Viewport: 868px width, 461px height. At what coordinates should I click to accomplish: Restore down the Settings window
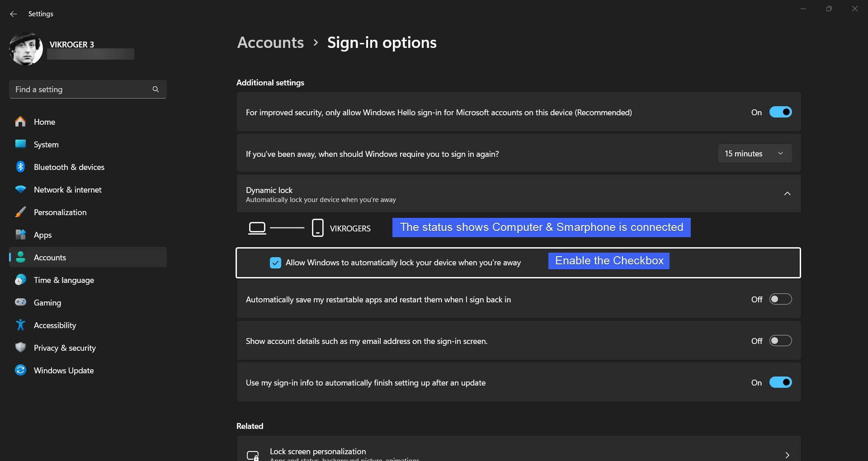click(829, 9)
